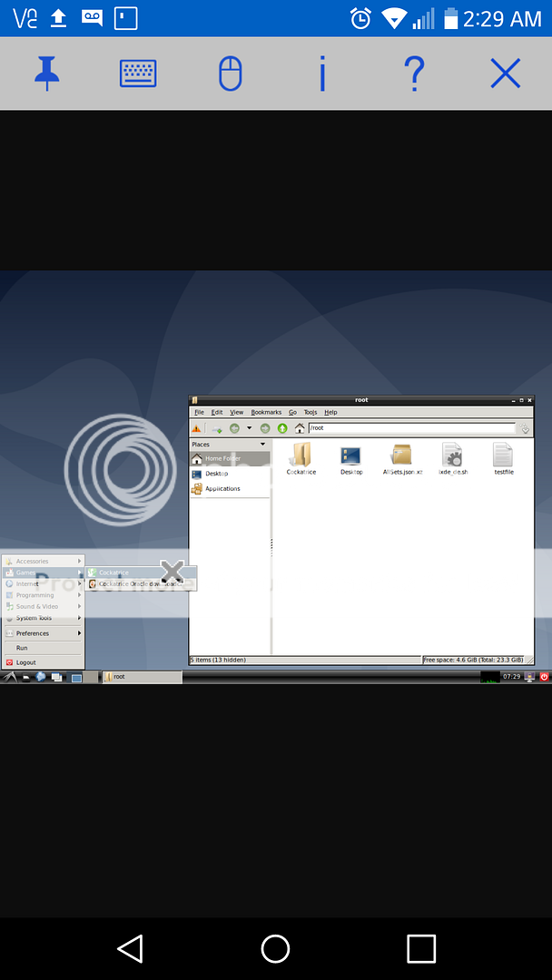552x980 pixels.
Task: Open the info icon in VNC toolbar
Action: click(322, 73)
